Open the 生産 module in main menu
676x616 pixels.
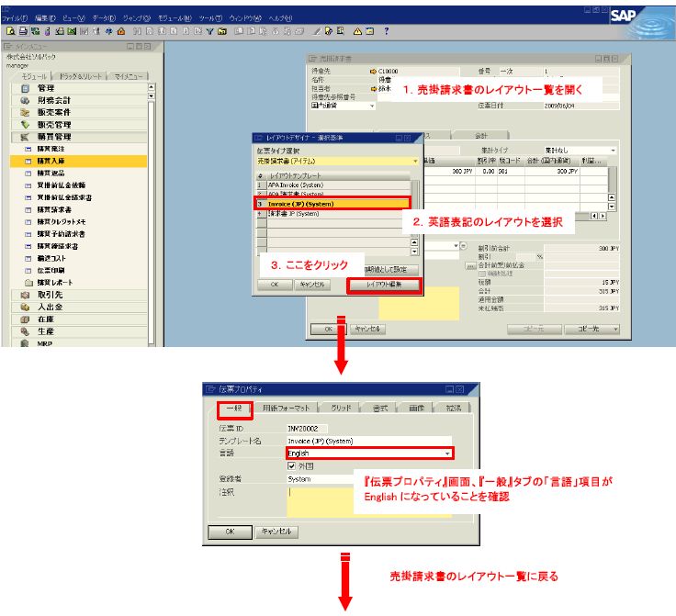(x=79, y=331)
